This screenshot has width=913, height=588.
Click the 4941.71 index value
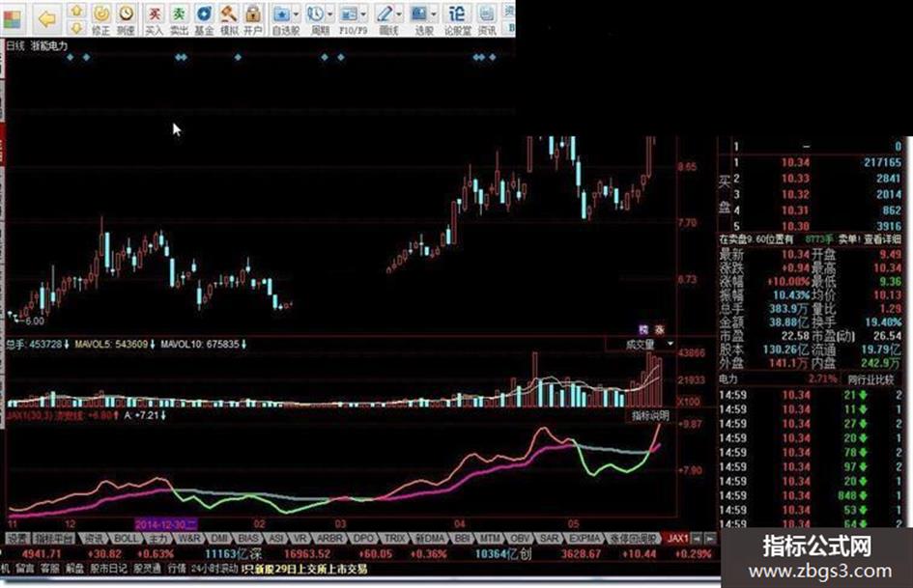coord(42,553)
